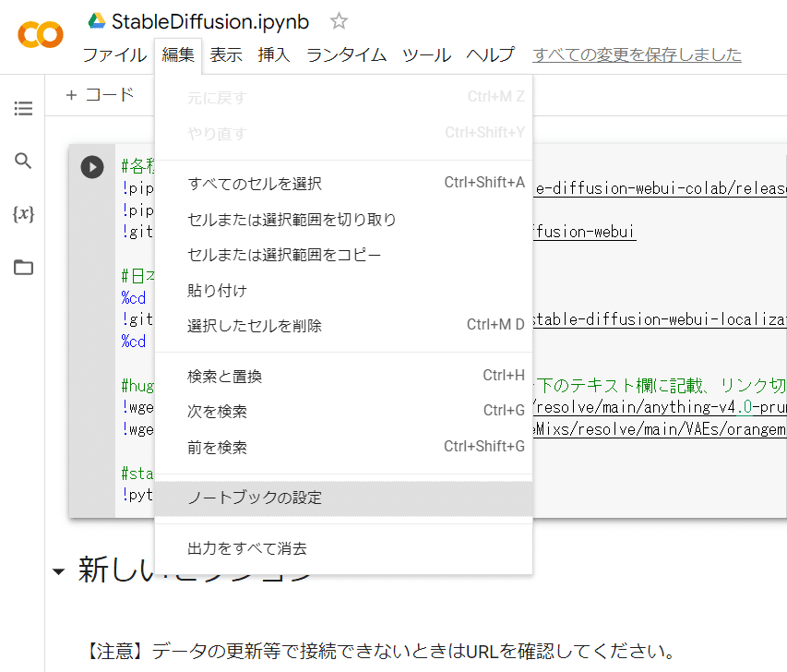
Task: Click すべての変更を保存しました link
Action: [637, 54]
